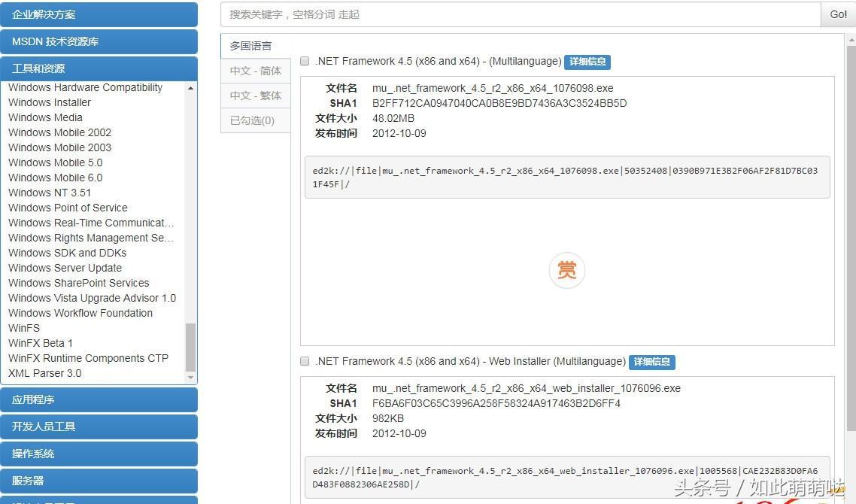Check the .NET Framework 4.5 Web Installer checkbox
This screenshot has height=504, width=856.
click(x=305, y=362)
